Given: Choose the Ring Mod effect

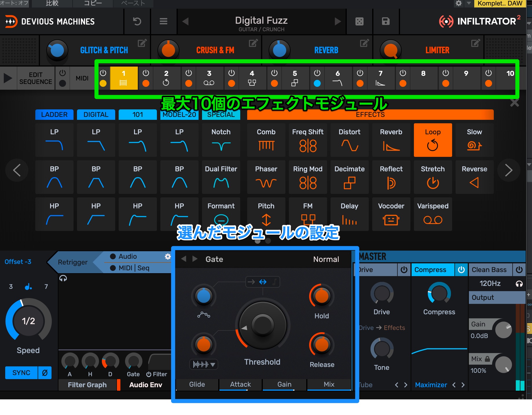Looking at the screenshot, I should tap(308, 177).
